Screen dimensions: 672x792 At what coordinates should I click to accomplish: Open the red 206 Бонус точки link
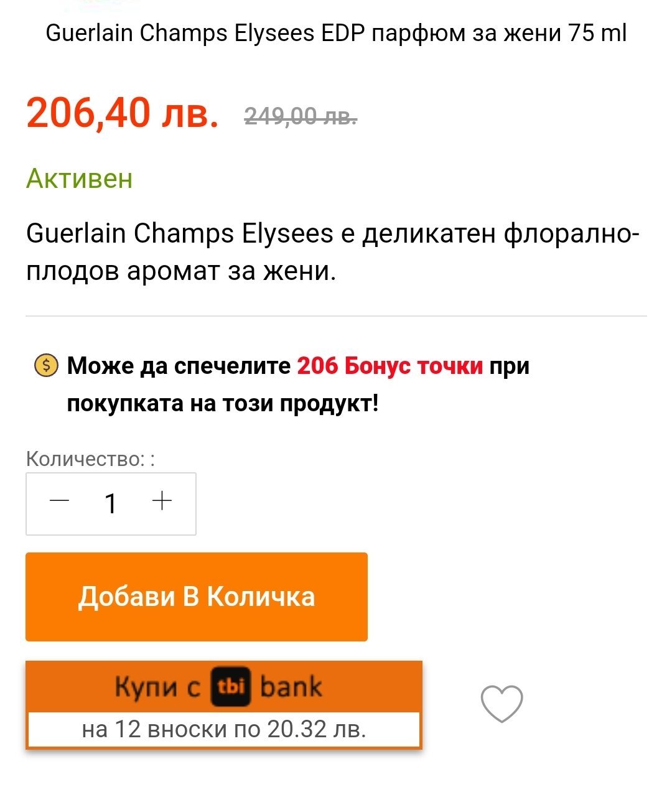pos(390,366)
